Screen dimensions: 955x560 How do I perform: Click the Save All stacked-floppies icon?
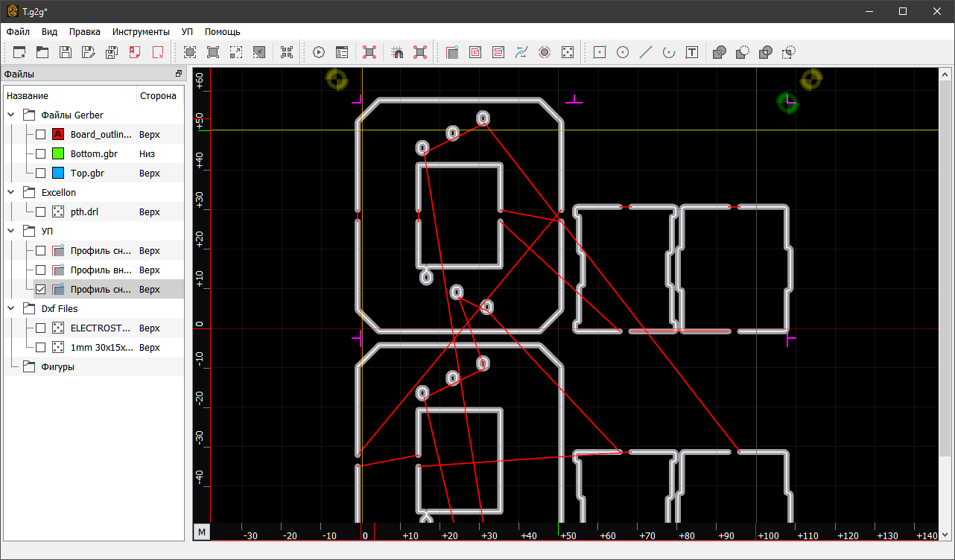(x=112, y=52)
